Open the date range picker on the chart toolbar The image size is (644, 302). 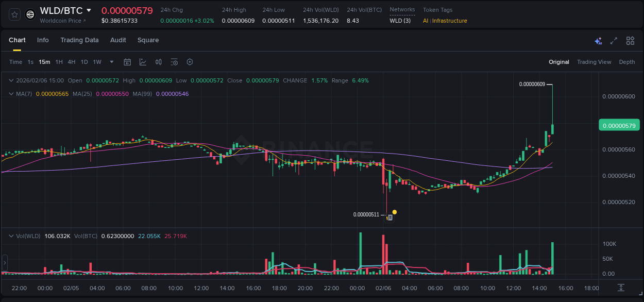[x=127, y=62]
